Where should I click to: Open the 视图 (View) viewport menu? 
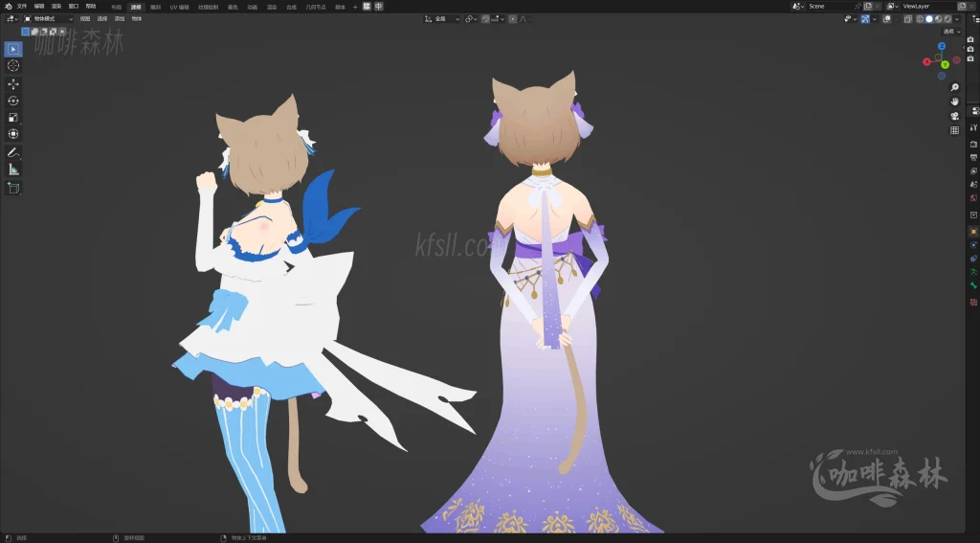tap(85, 19)
